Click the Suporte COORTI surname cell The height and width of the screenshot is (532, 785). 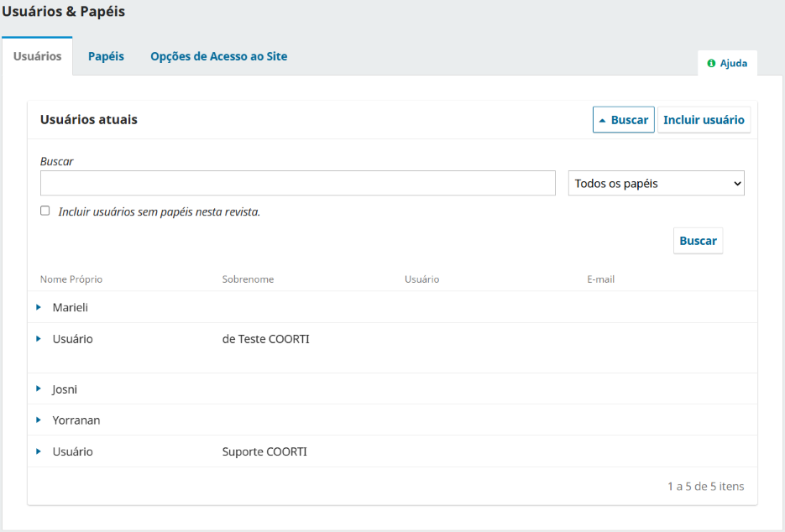click(x=264, y=452)
